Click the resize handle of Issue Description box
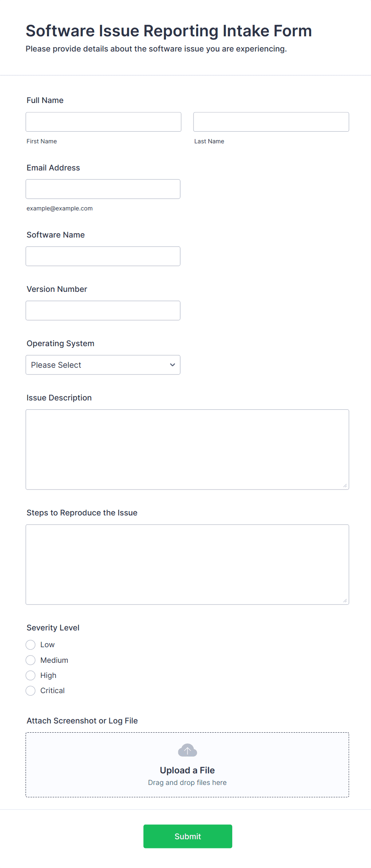This screenshot has width=371, height=868. 345,486
